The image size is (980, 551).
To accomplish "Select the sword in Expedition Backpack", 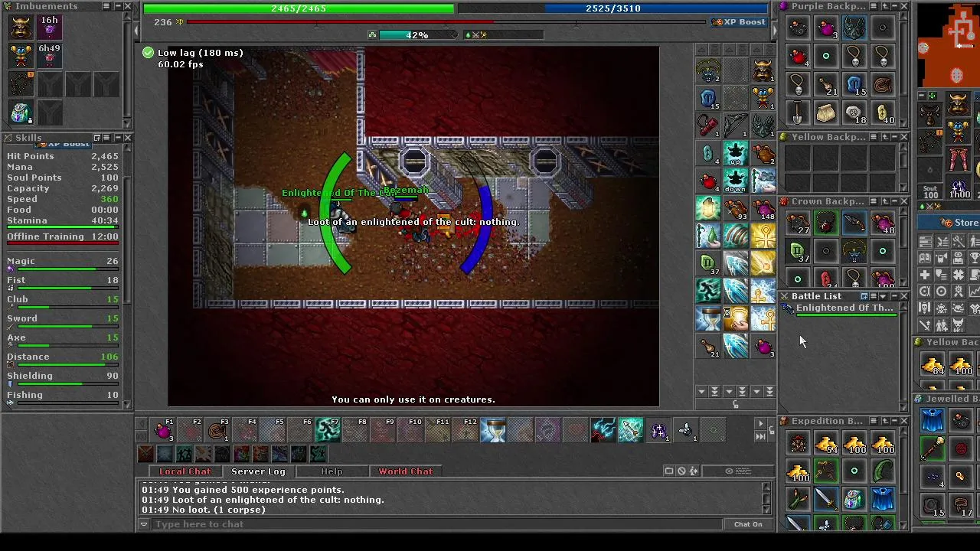I will point(825,498).
